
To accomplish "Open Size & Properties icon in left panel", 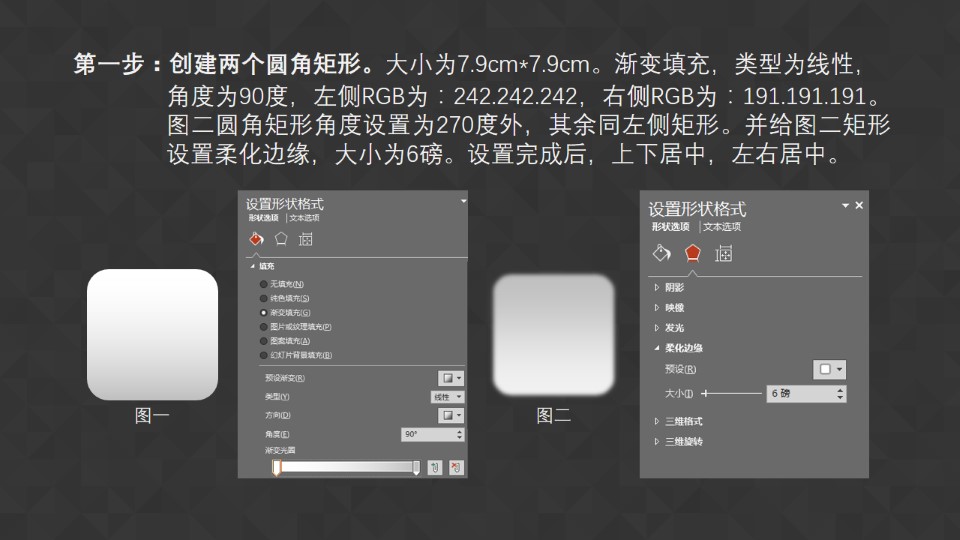I will click(x=306, y=239).
